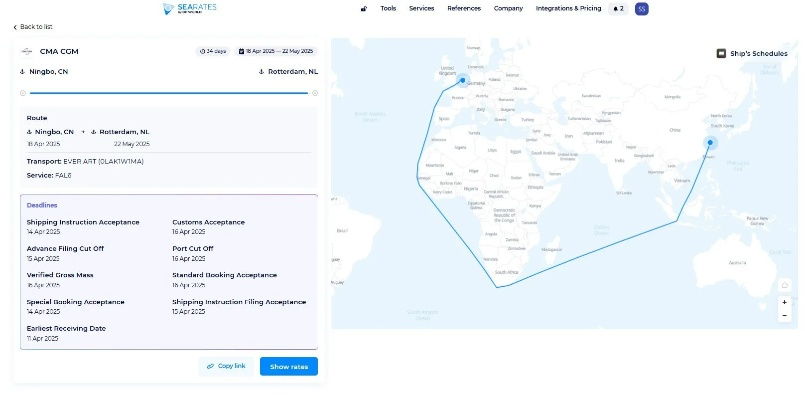The height and width of the screenshot is (400, 805).
Task: Click Special Booking Acceptance label
Action: click(x=75, y=302)
